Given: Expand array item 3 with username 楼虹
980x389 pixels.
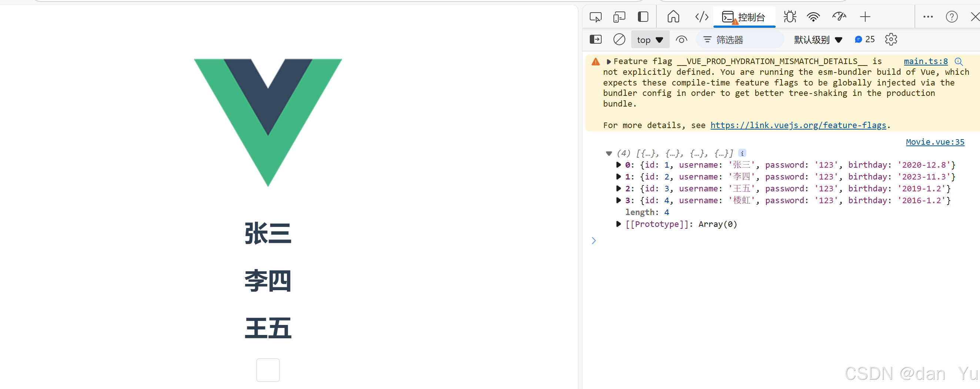Looking at the screenshot, I should click(x=619, y=200).
